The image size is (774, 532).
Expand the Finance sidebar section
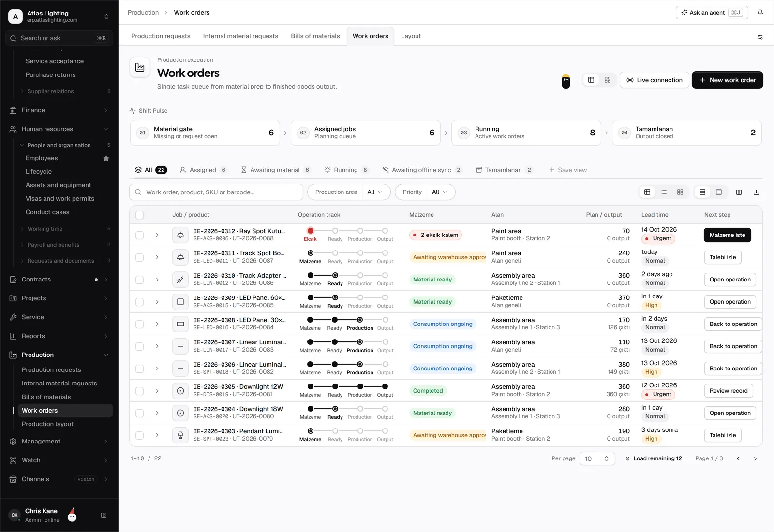(x=59, y=110)
